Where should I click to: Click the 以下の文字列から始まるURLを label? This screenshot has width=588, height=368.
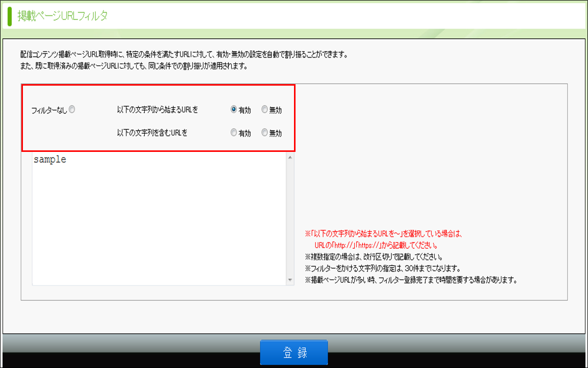tap(157, 110)
